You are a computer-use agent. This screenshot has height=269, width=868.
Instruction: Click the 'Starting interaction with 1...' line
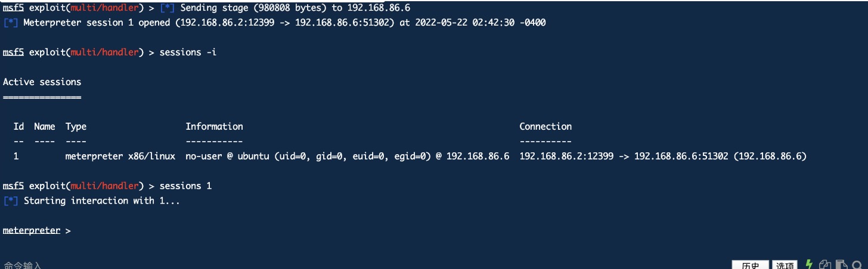point(101,201)
